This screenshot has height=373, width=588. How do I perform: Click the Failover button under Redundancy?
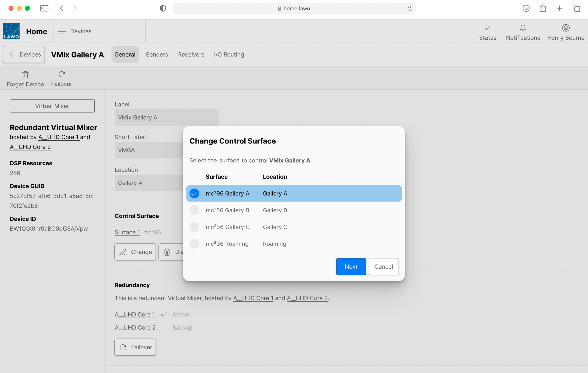(x=135, y=347)
